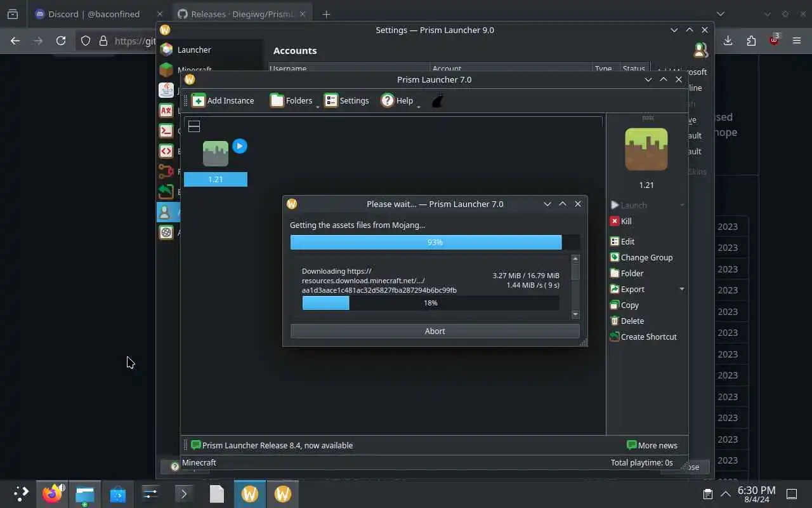Click the download list scrollbar up arrow
Screen dimensions: 812x508
click(x=575, y=258)
